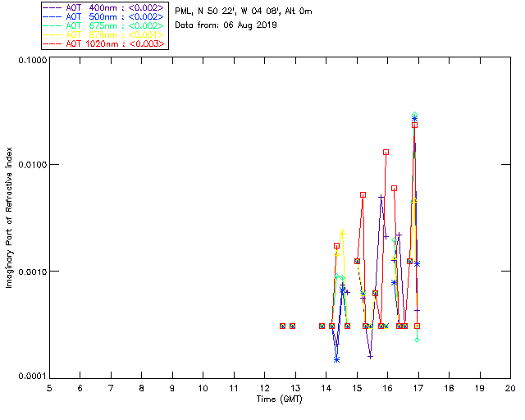Screen dimensions: 525x420
Task: Click x-axis tick label 6
Action: click(x=80, y=388)
